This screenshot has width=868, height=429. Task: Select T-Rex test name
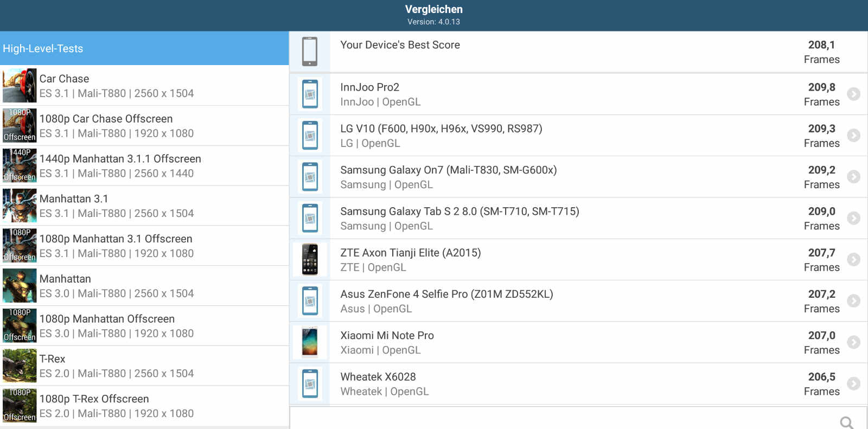[52, 359]
